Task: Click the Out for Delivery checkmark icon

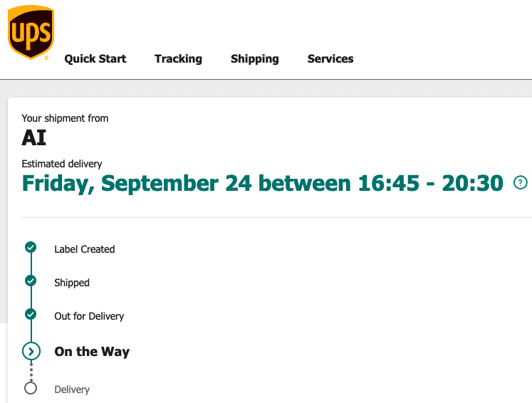Action: coord(31,314)
